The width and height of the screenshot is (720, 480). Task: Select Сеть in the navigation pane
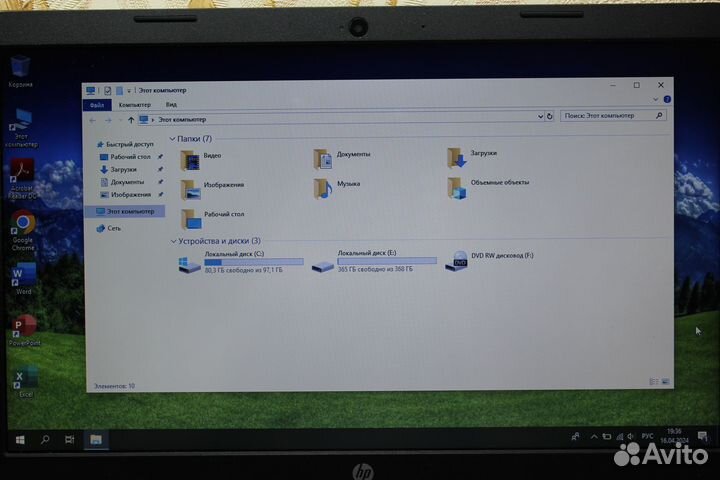tap(109, 228)
